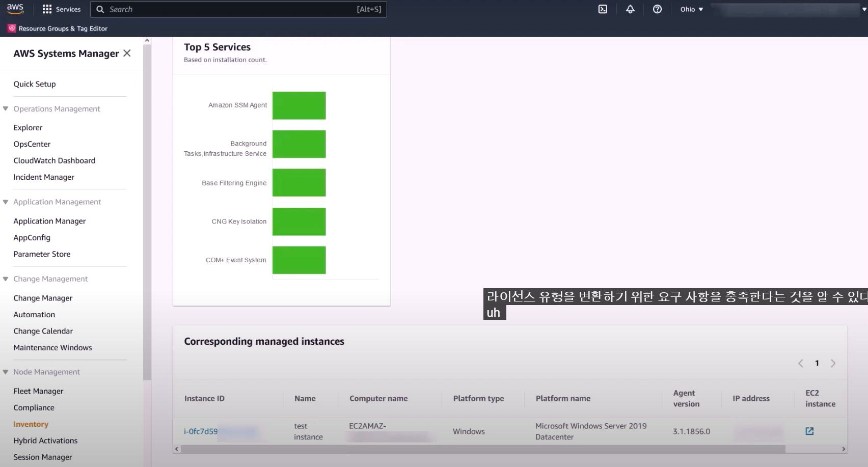Open CloudWatch Dashboard
Image resolution: width=868 pixels, height=467 pixels.
(x=55, y=160)
